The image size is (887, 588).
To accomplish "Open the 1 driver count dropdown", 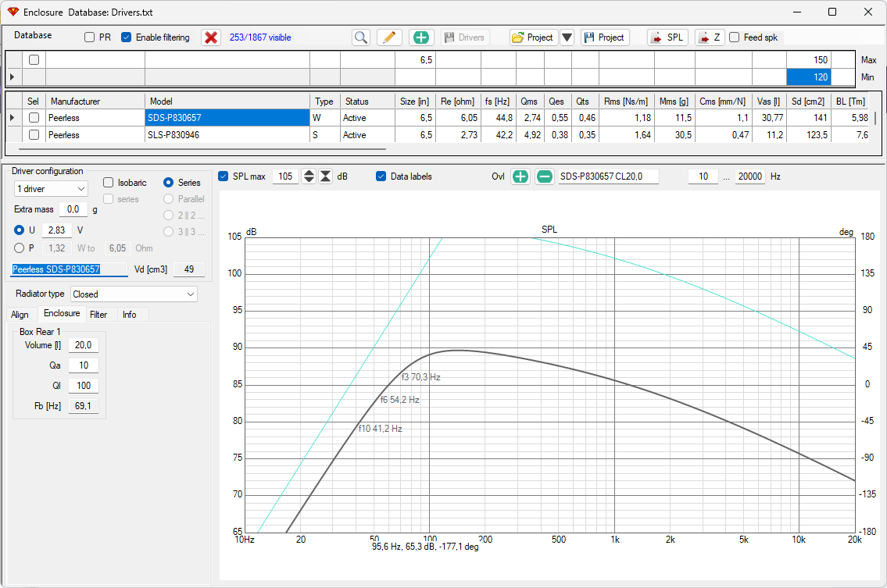I will pos(51,189).
